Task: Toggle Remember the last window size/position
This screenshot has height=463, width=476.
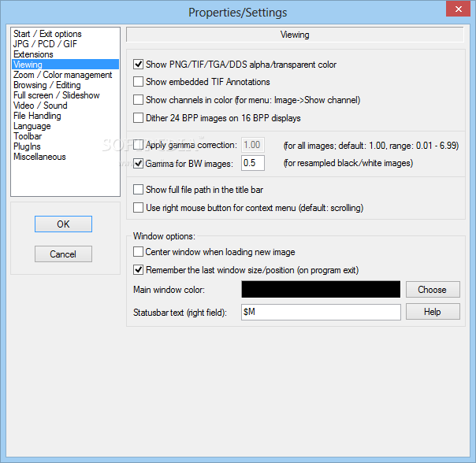Action: pos(138,270)
